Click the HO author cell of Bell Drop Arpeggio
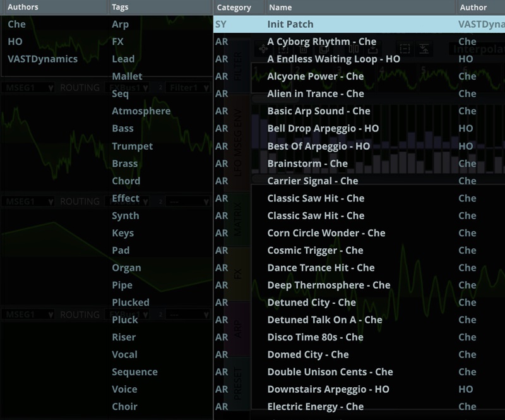The image size is (505, 420). [x=466, y=129]
